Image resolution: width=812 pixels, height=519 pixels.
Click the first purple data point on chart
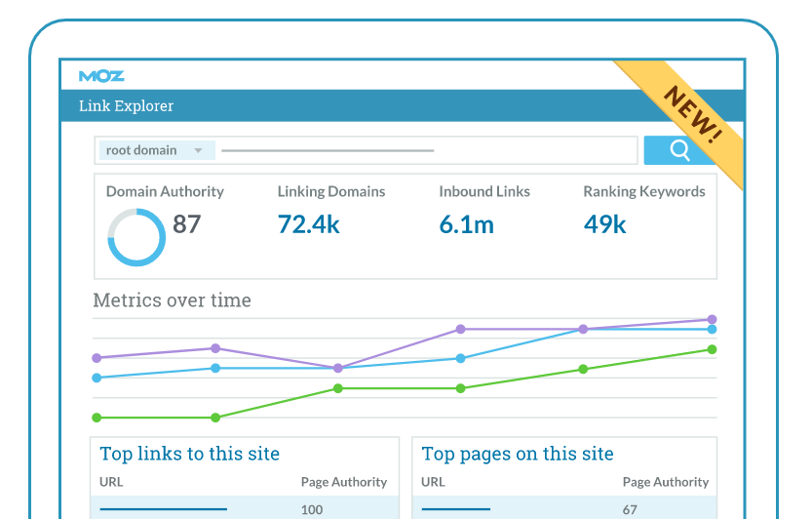click(x=97, y=357)
